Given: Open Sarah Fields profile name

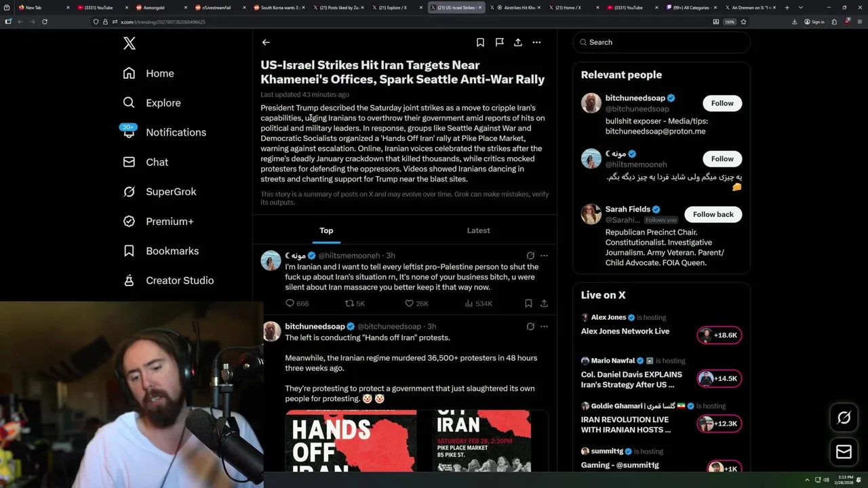Looking at the screenshot, I should [628, 209].
